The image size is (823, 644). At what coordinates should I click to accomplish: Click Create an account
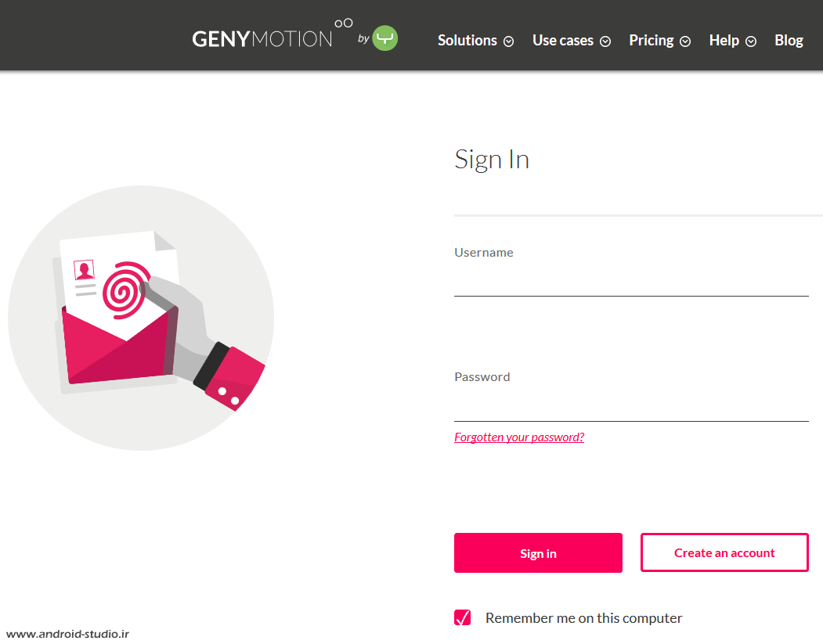(x=724, y=552)
